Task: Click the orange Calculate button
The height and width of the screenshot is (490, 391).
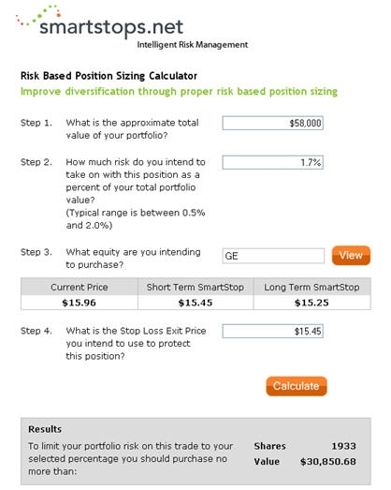Action: click(x=296, y=386)
